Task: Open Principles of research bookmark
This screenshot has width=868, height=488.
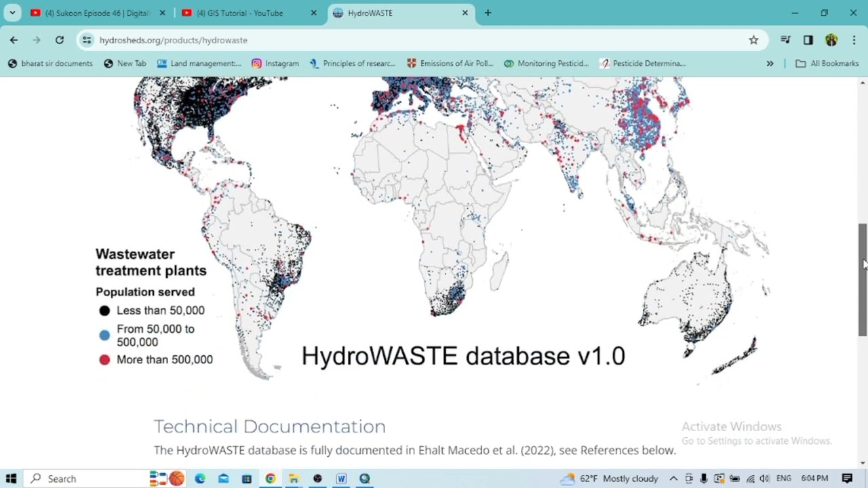Action: tap(352, 63)
